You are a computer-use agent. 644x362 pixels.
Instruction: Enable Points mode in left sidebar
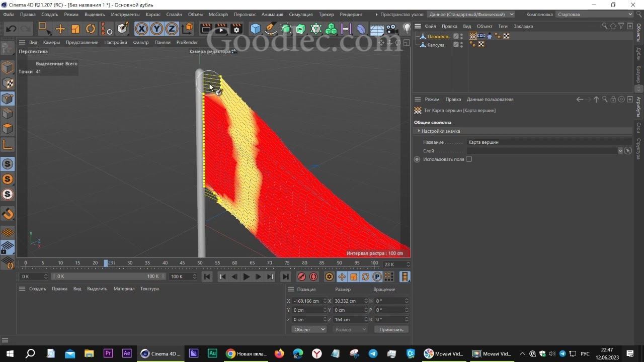click(8, 99)
